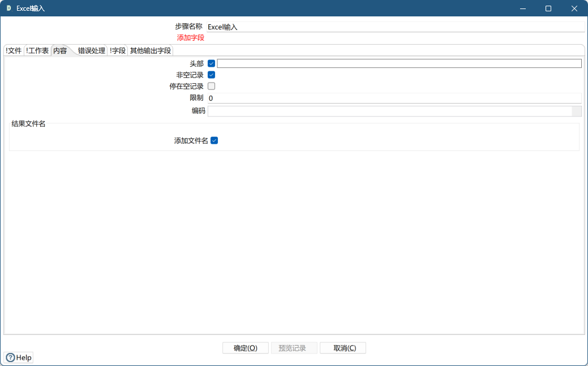
Task: Click the 确定(O) button
Action: click(x=245, y=347)
